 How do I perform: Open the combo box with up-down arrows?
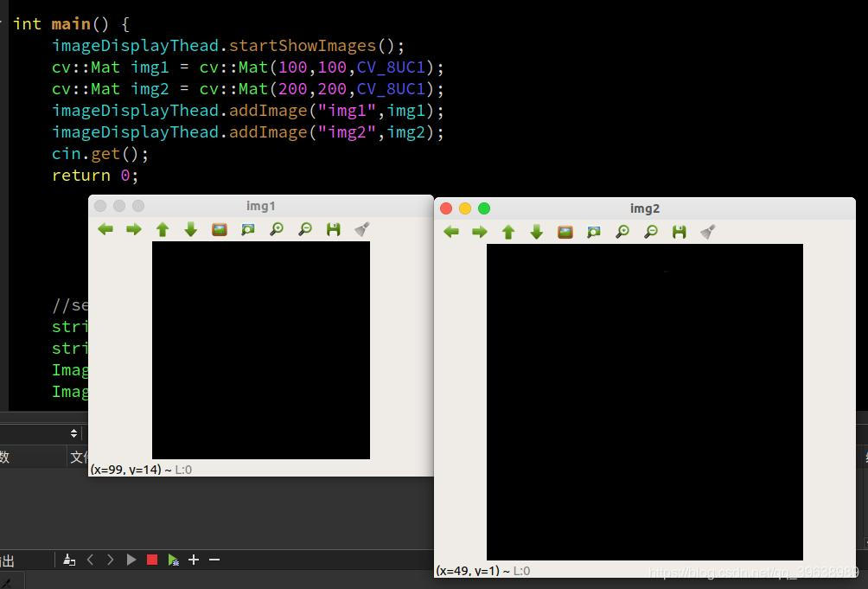click(73, 433)
